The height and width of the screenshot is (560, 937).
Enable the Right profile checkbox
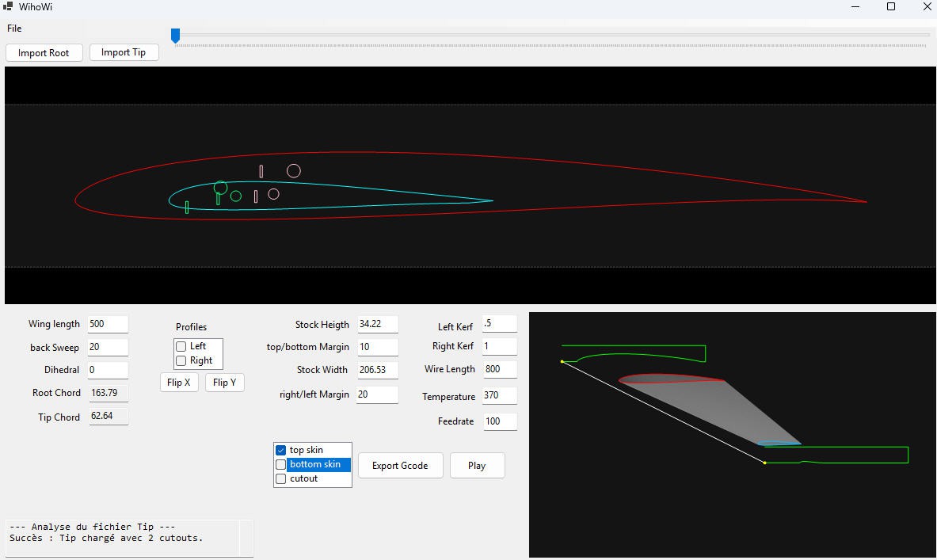(181, 360)
